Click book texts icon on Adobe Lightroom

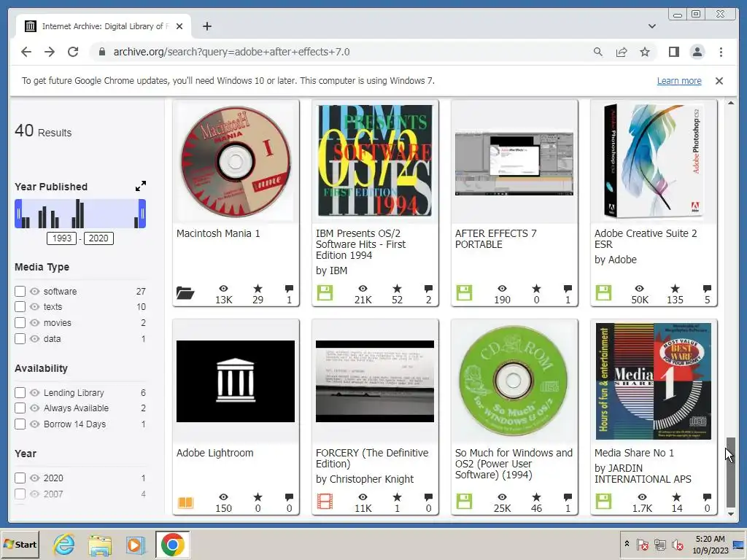tap(185, 502)
